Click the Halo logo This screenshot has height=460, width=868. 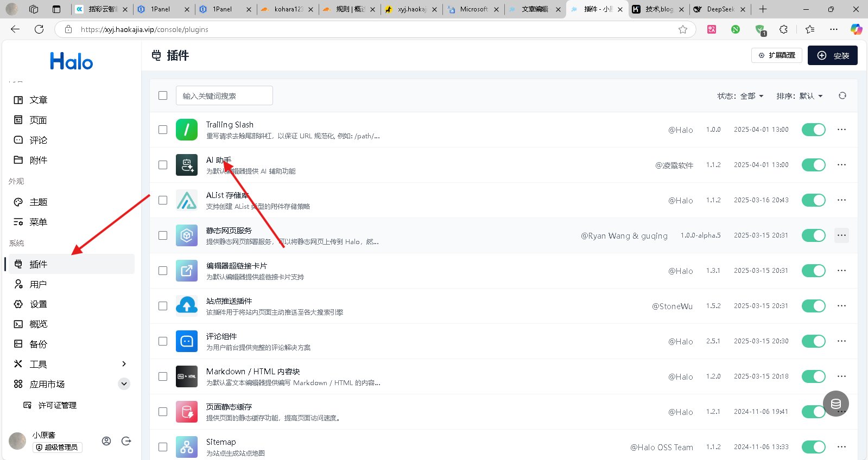tap(72, 61)
